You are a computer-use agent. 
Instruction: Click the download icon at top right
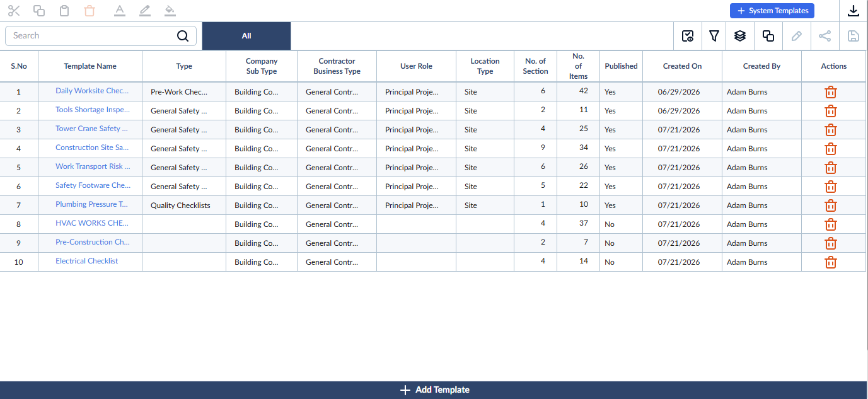pyautogui.click(x=854, y=11)
